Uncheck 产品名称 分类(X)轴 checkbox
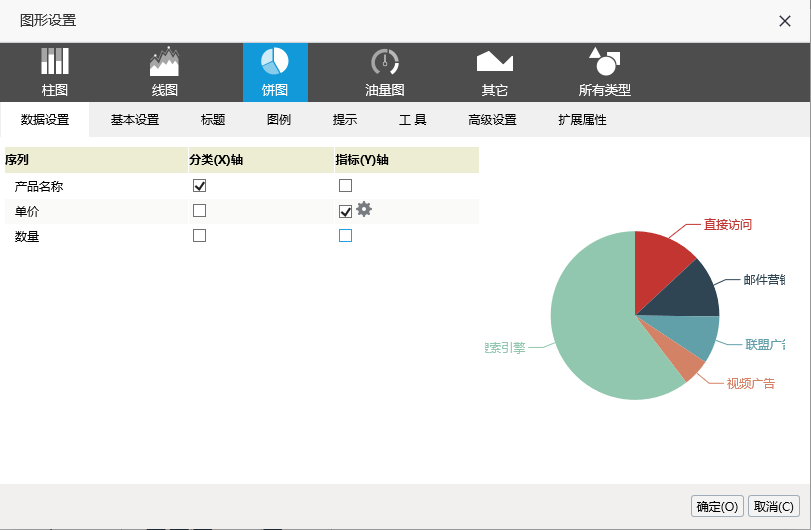 199,186
